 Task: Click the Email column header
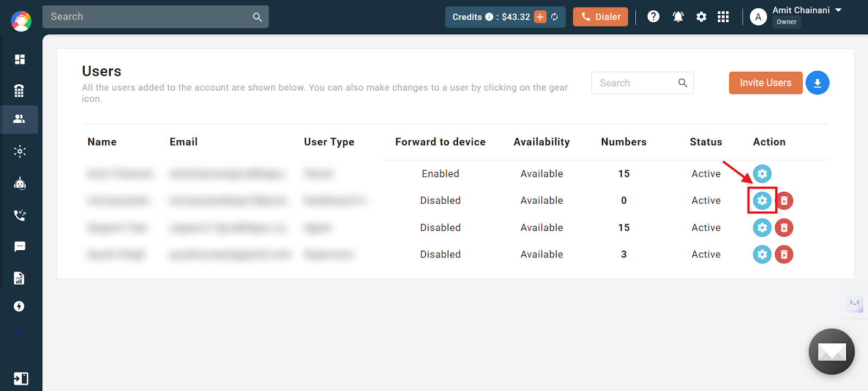pyautogui.click(x=183, y=142)
